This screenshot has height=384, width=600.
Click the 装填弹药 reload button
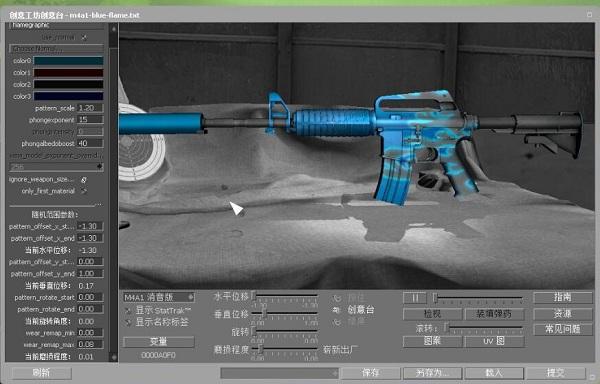click(494, 314)
